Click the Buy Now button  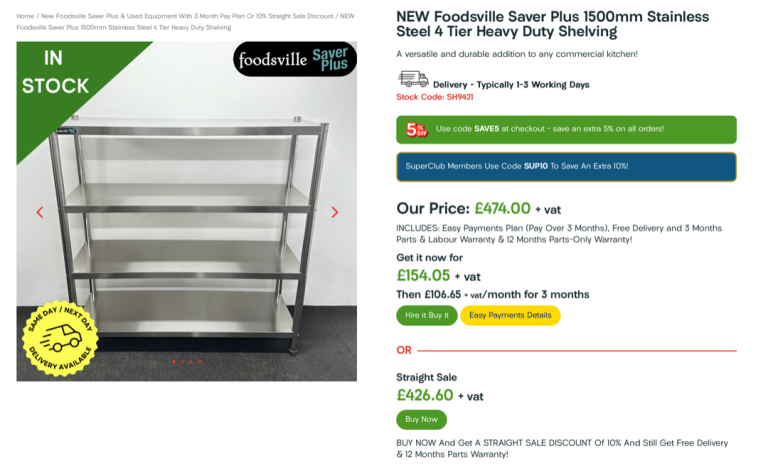(x=421, y=420)
